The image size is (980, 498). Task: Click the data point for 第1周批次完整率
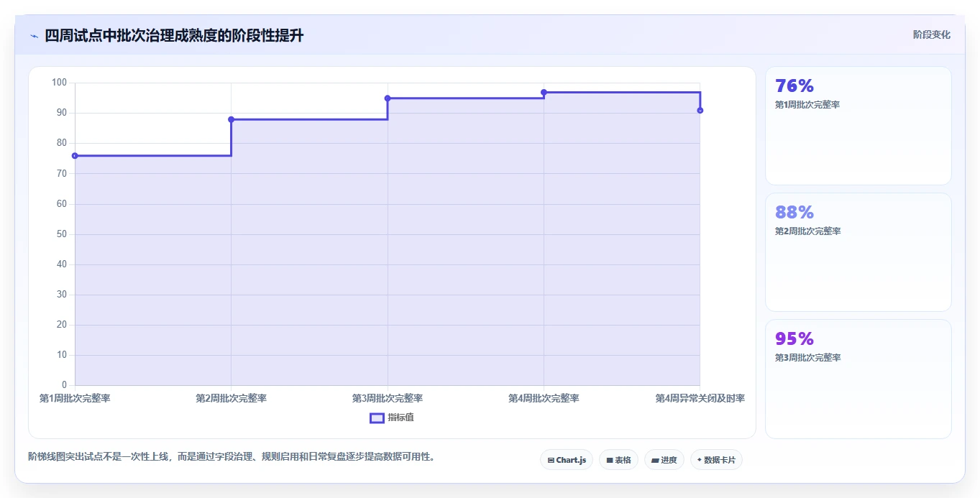(x=75, y=156)
